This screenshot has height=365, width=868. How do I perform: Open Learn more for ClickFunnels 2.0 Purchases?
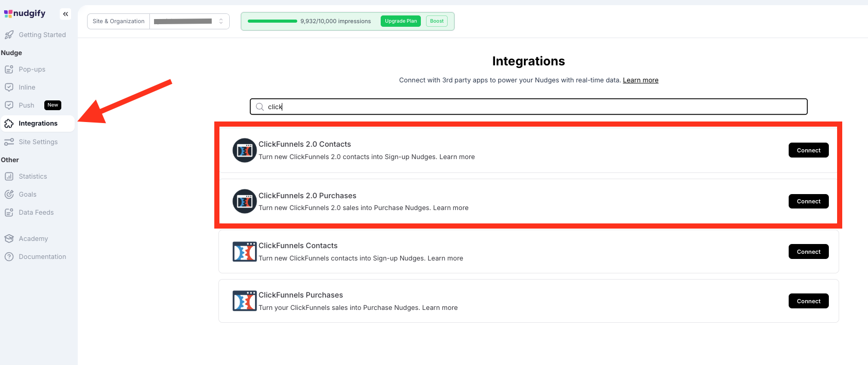451,208
